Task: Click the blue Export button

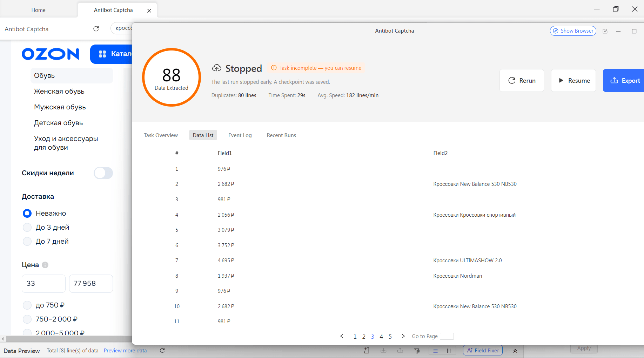Action: [x=624, y=81]
